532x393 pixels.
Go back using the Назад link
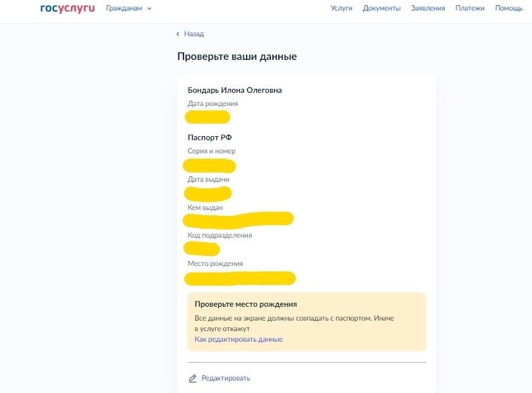point(193,34)
